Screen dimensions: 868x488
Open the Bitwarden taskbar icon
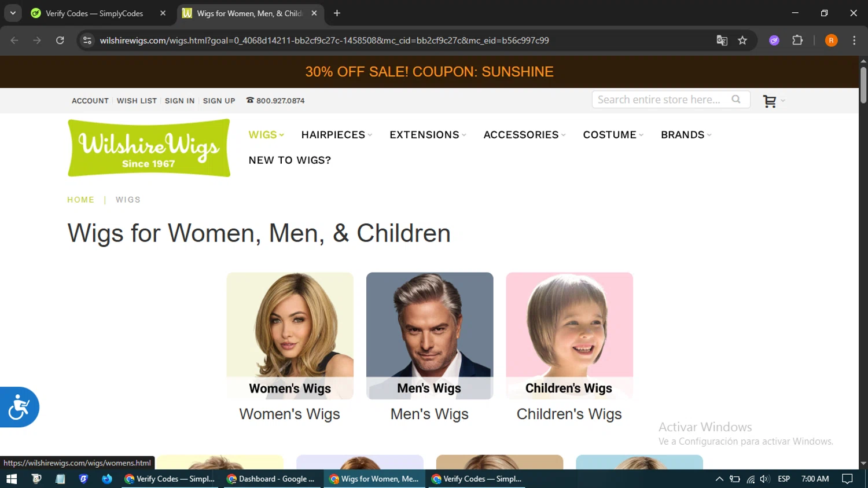[x=83, y=479]
